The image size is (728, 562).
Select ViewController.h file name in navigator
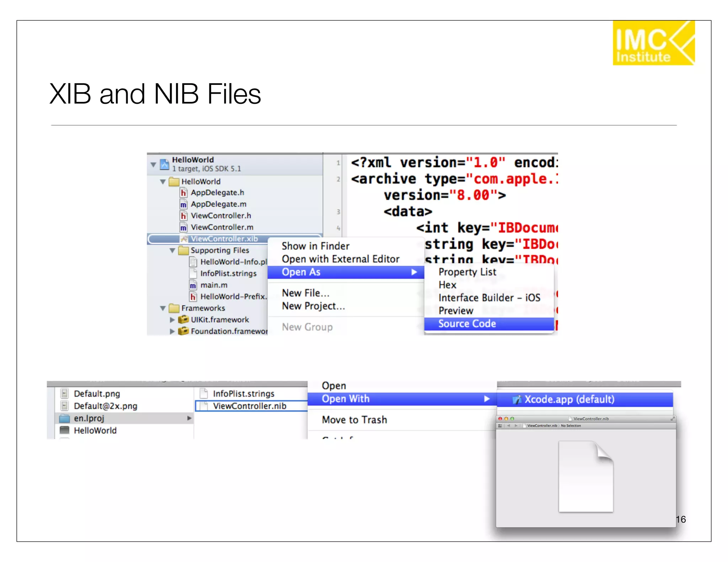(221, 216)
